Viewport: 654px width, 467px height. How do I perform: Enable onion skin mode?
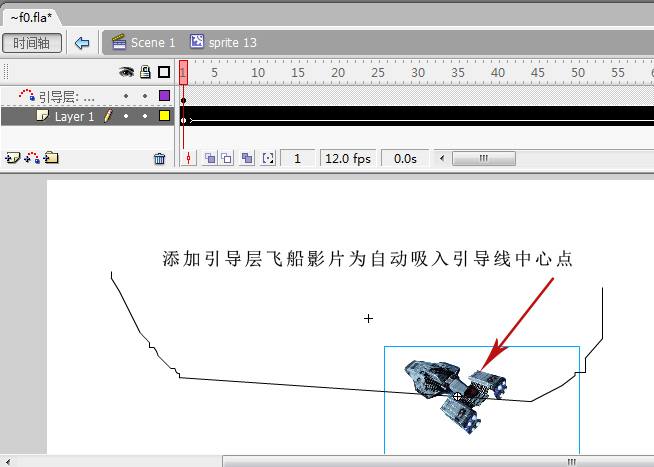pos(211,158)
